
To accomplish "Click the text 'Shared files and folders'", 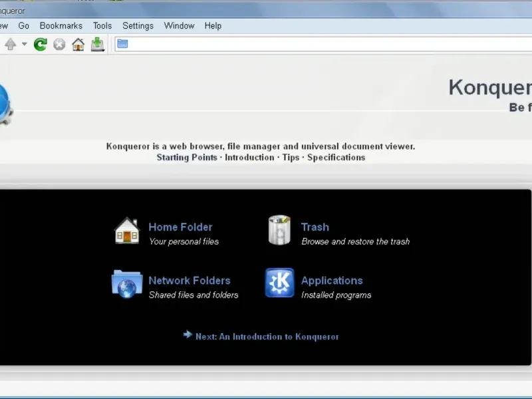I will pos(194,295).
